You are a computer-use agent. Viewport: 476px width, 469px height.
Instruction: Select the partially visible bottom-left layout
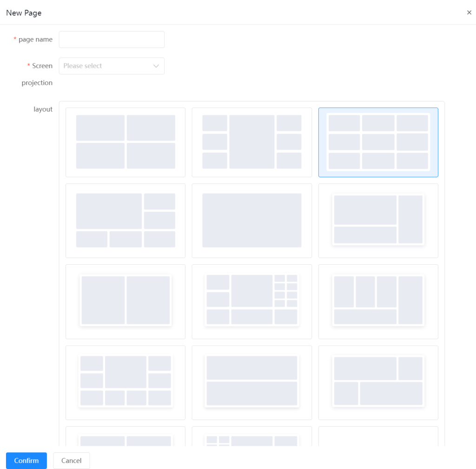pyautogui.click(x=126, y=437)
